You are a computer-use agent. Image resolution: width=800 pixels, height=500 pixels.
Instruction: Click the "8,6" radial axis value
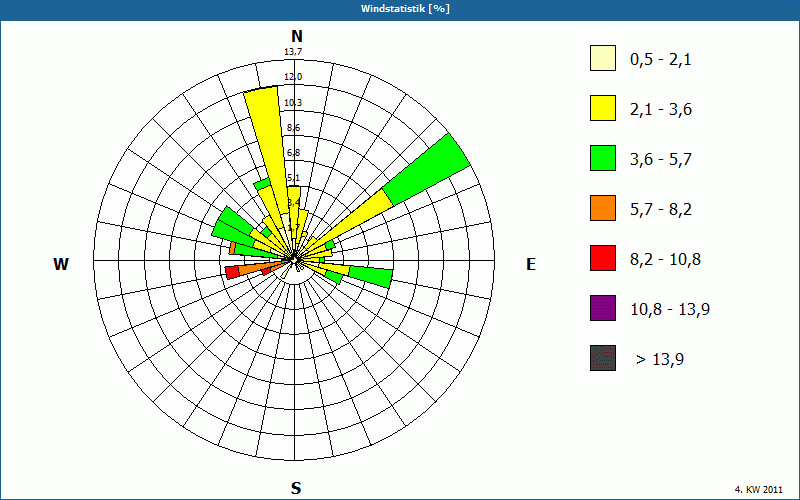click(293, 128)
